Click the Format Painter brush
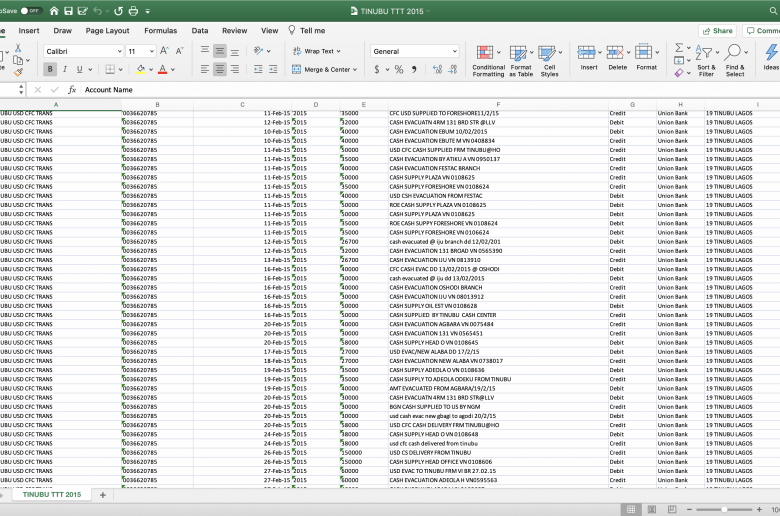This screenshot has height=516, width=780. 18,73
